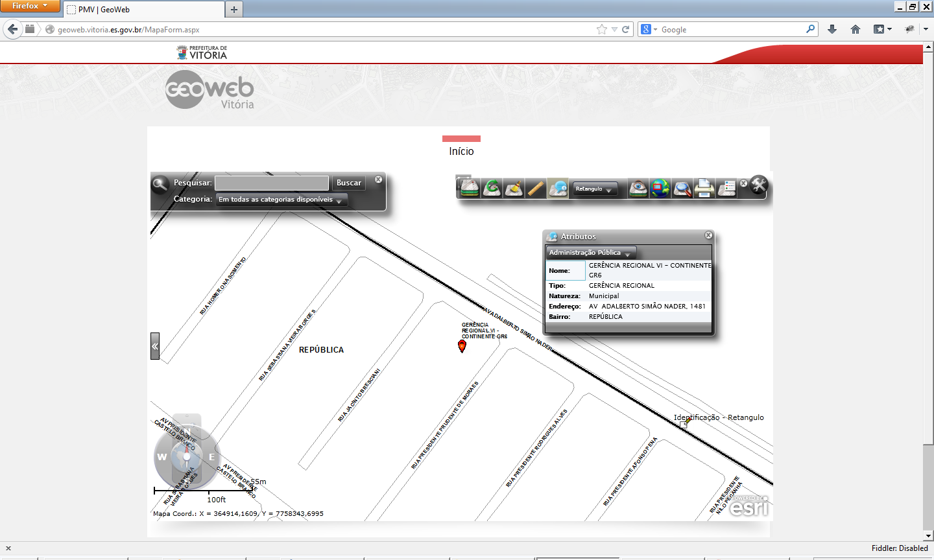
Task: Select the broom clear-map tool
Action: point(514,188)
